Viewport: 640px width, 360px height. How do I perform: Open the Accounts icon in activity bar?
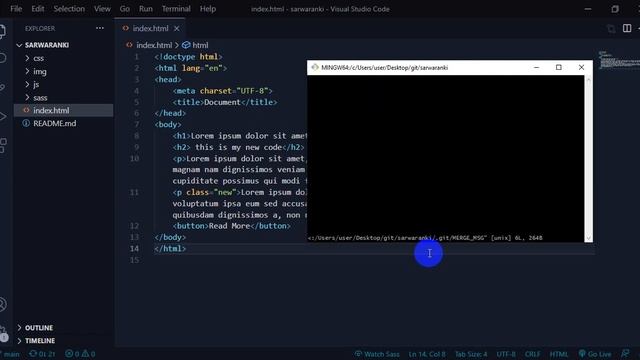point(2,304)
